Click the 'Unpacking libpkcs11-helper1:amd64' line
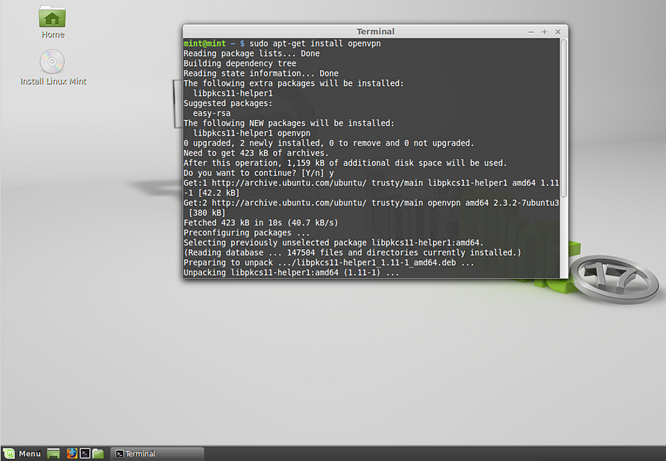Image resolution: width=666 pixels, height=461 pixels. pyautogui.click(x=291, y=273)
